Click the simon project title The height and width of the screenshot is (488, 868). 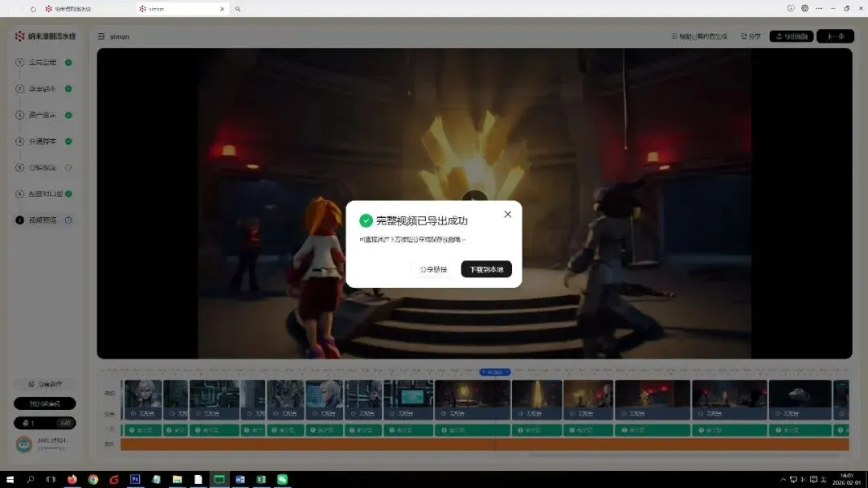point(120,36)
